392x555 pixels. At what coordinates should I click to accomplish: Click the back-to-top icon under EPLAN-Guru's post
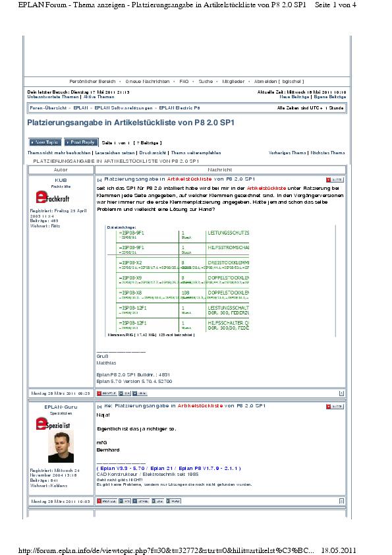pos(341,501)
